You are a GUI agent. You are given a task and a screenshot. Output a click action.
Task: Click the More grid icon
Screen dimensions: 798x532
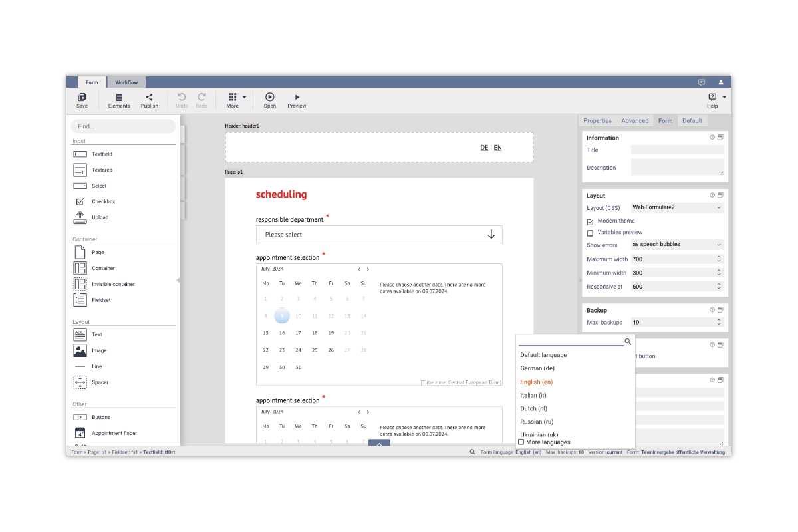[232, 97]
